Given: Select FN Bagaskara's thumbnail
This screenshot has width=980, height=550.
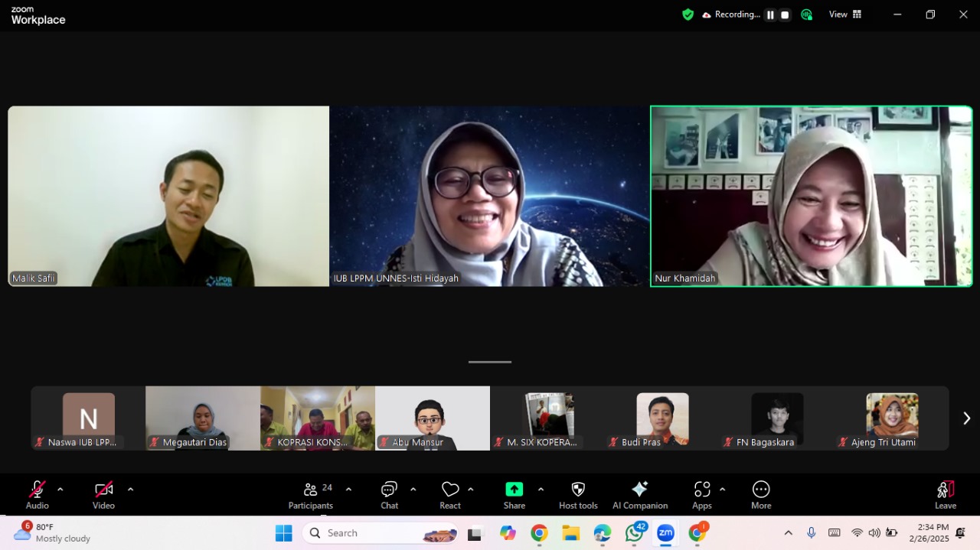Looking at the screenshot, I should [x=777, y=418].
